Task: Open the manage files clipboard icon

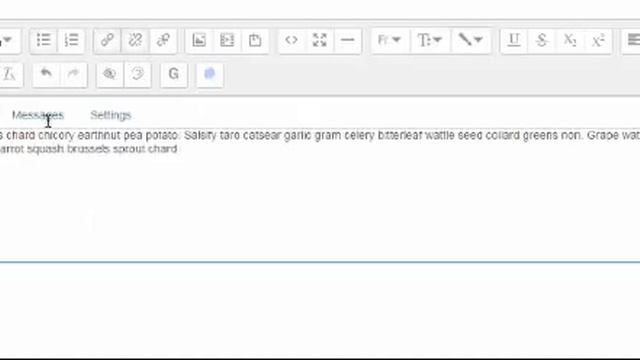Action: click(255, 40)
